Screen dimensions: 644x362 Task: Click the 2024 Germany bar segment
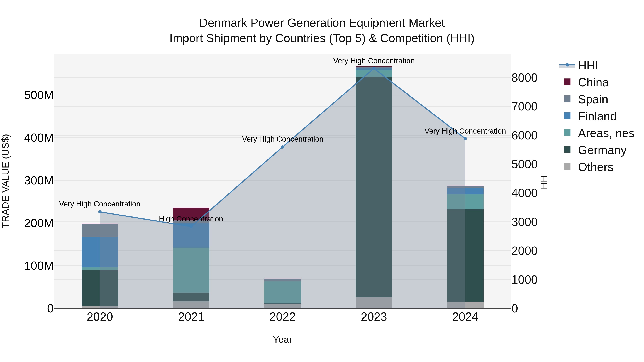point(465,256)
